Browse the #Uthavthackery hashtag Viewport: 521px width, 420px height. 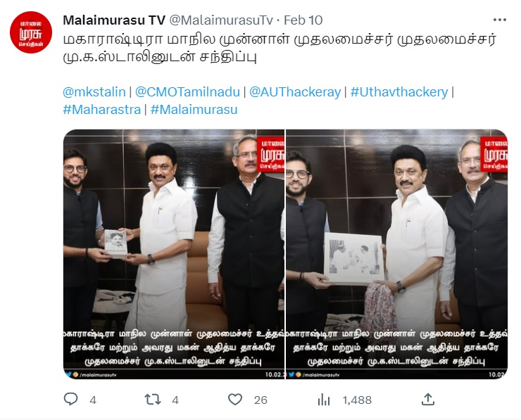tap(399, 91)
